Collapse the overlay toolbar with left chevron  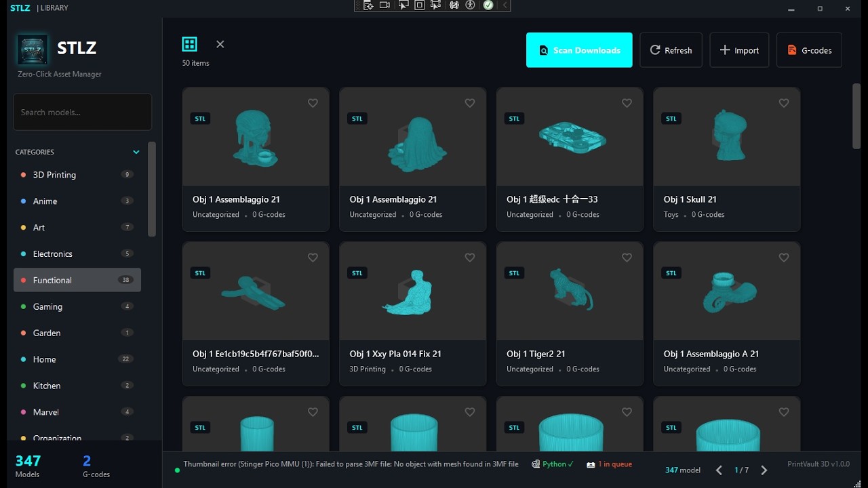coord(505,5)
